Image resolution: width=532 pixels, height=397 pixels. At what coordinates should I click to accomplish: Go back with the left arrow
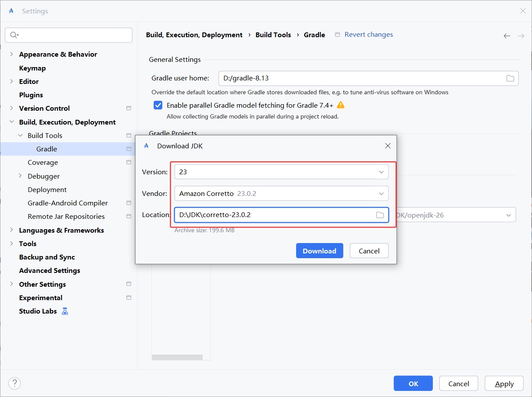pos(507,36)
